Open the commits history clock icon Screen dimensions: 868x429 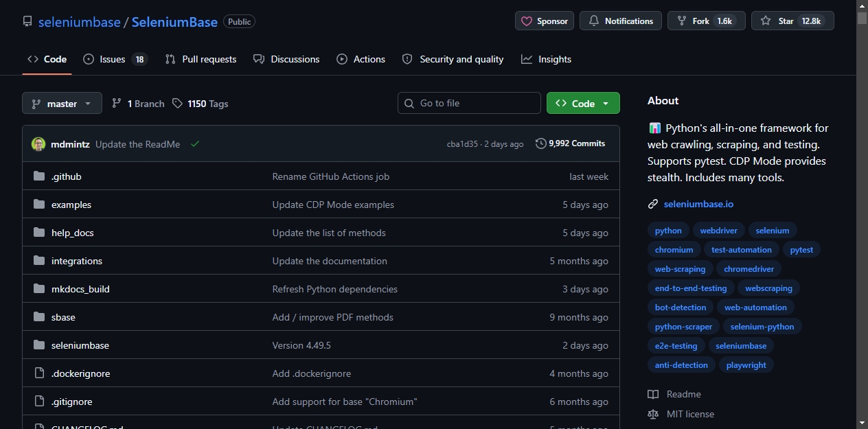click(x=541, y=143)
